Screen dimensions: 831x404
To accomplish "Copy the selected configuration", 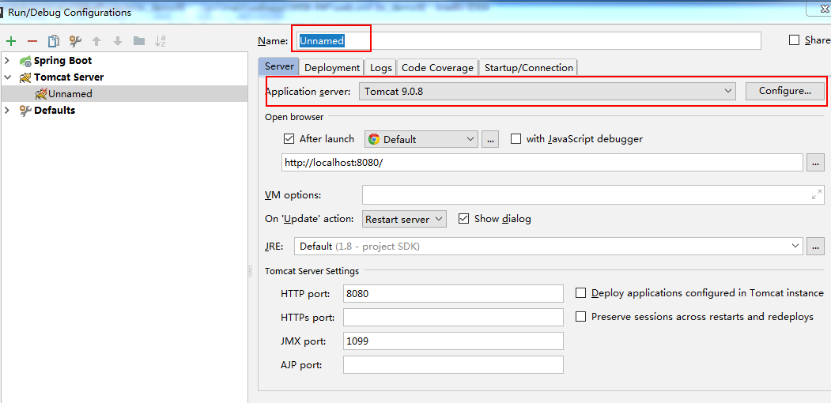I will (x=54, y=41).
